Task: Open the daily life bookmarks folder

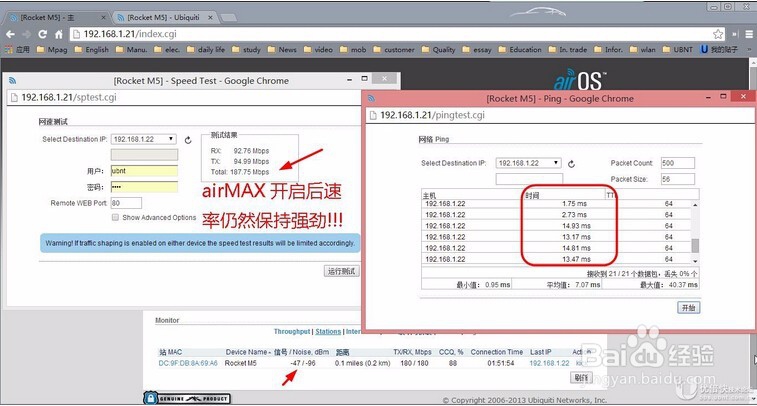Action: [206, 49]
